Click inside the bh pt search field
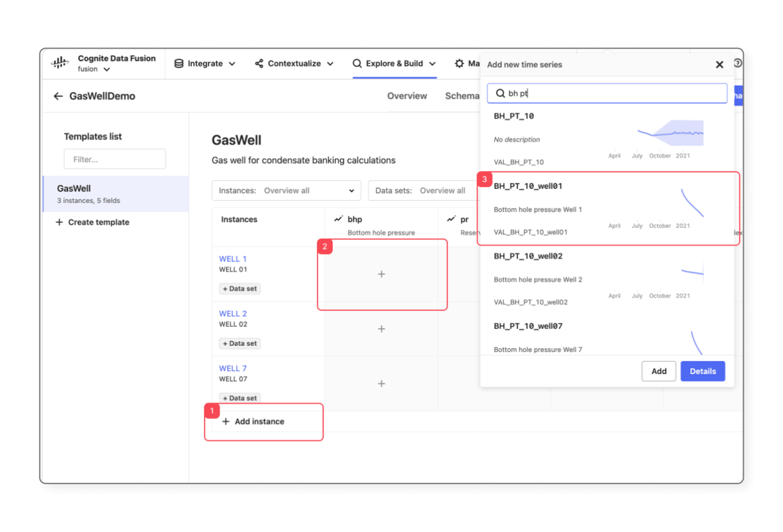This screenshot has height=532, width=783. (606, 93)
